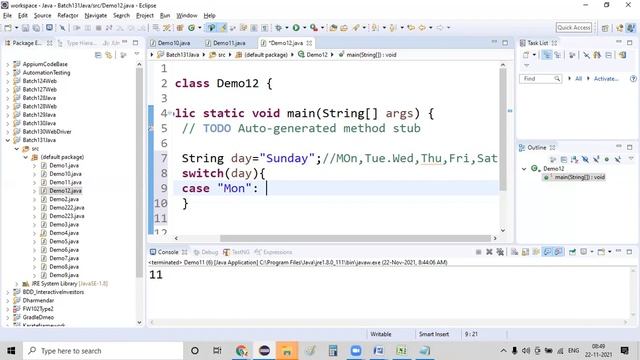The width and height of the screenshot is (640, 360).
Task: Click the Chrome icon in Windows taskbar
Action: tap(242, 351)
